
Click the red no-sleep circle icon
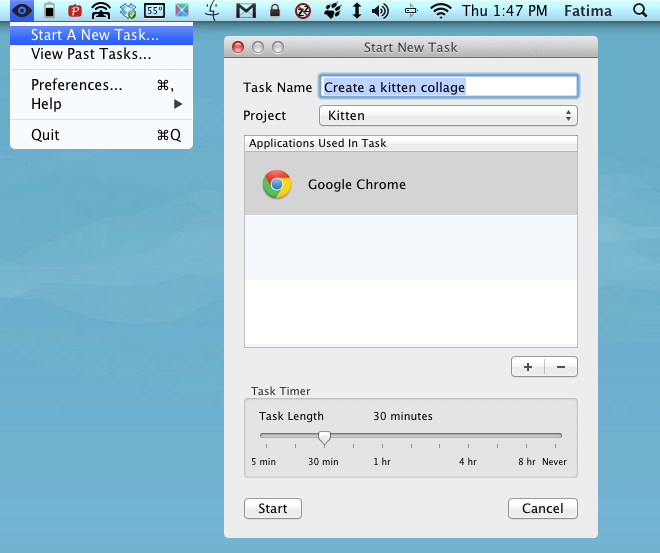[x=303, y=11]
